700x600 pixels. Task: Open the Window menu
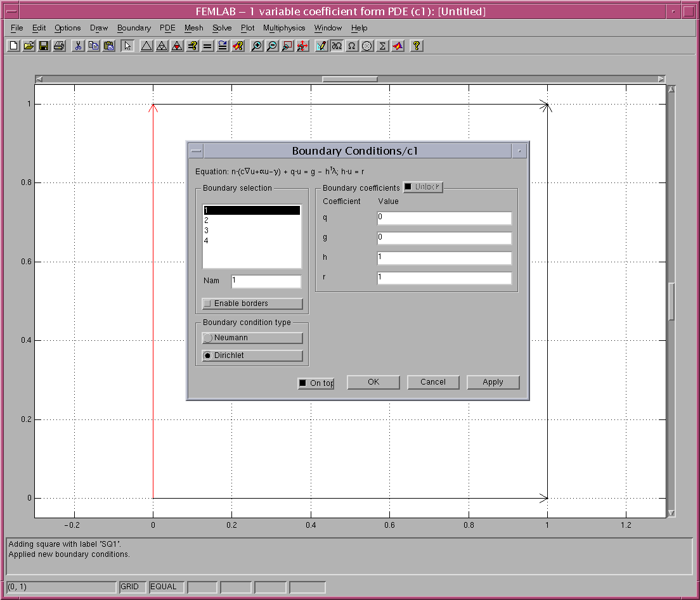coord(328,28)
